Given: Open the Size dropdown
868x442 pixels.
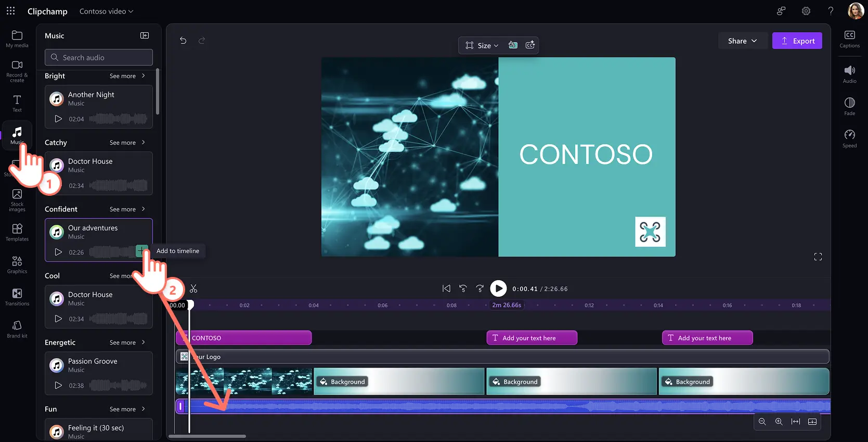Looking at the screenshot, I should 482,45.
